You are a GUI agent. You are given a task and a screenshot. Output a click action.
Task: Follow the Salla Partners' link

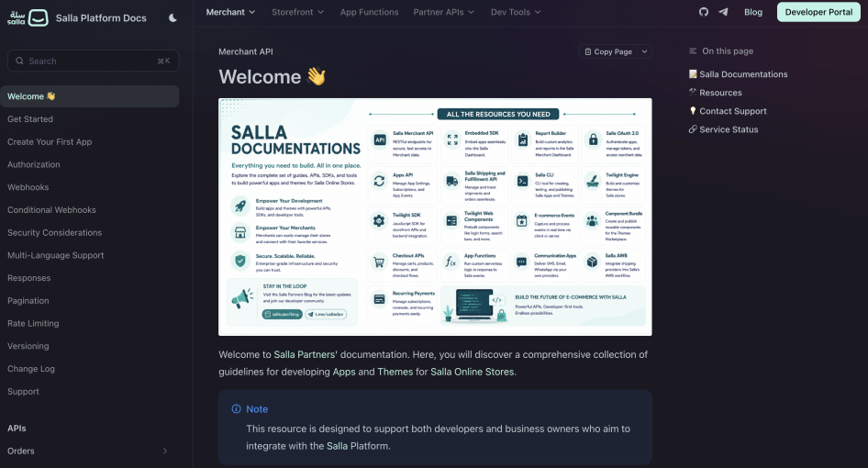click(x=306, y=354)
